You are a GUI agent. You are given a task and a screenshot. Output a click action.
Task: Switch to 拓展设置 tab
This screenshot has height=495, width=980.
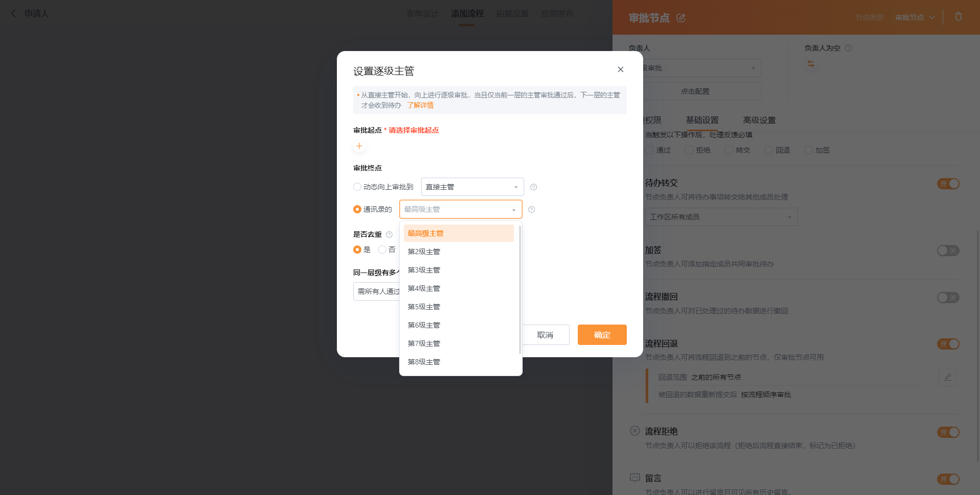coord(512,14)
